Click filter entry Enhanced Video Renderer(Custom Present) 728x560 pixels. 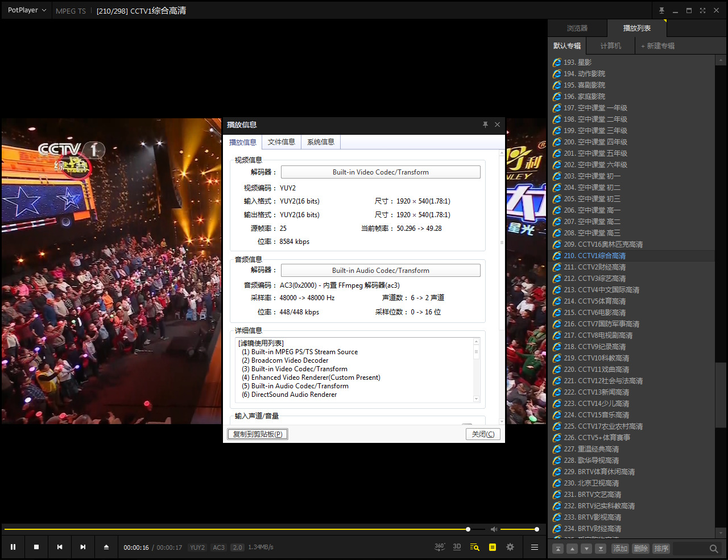[311, 378]
